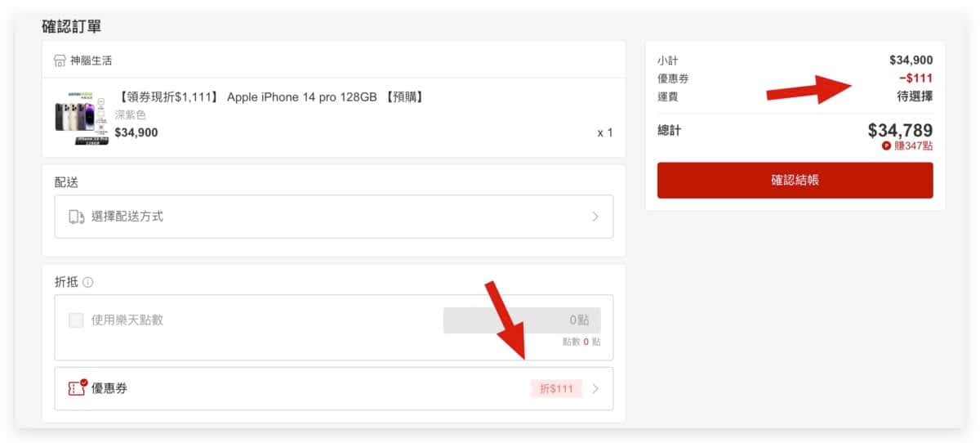This screenshot has height=443, width=980.
Task: Click the 0點 points input field
Action: pyautogui.click(x=522, y=320)
